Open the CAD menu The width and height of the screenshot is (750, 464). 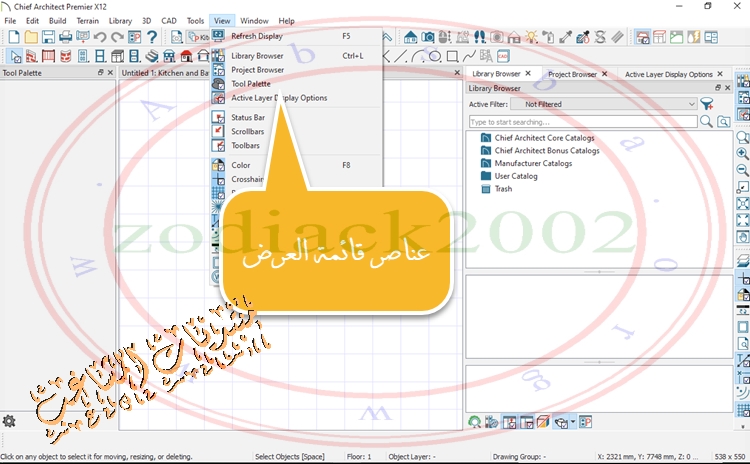pyautogui.click(x=169, y=21)
